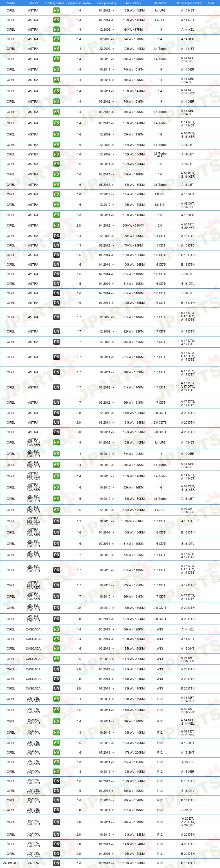220x868 pixels.
Task: Click the 206kW / 280KM power cell
Action: click(134, 225)
